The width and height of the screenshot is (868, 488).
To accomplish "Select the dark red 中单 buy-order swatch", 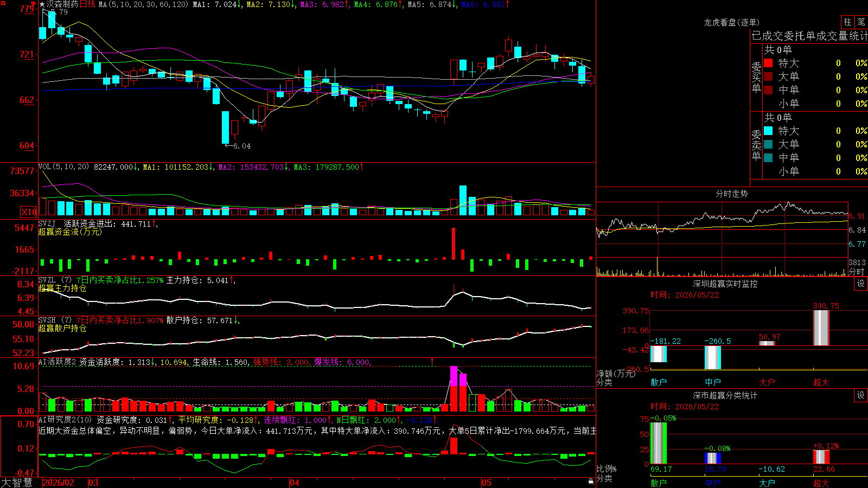I will click(x=768, y=90).
